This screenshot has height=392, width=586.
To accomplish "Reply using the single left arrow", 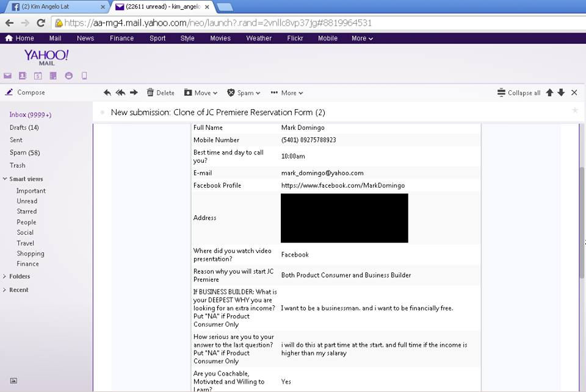I will (x=107, y=93).
